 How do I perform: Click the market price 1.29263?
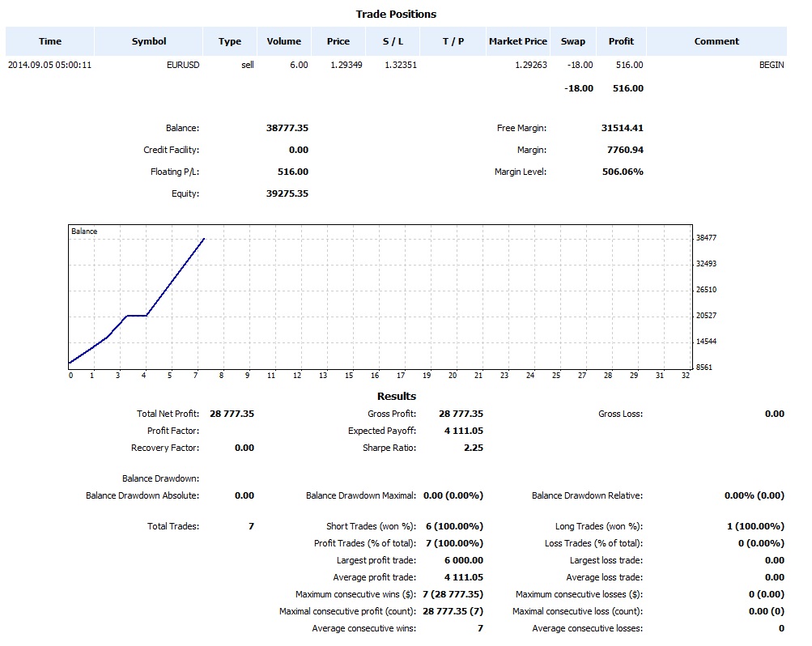click(x=531, y=65)
